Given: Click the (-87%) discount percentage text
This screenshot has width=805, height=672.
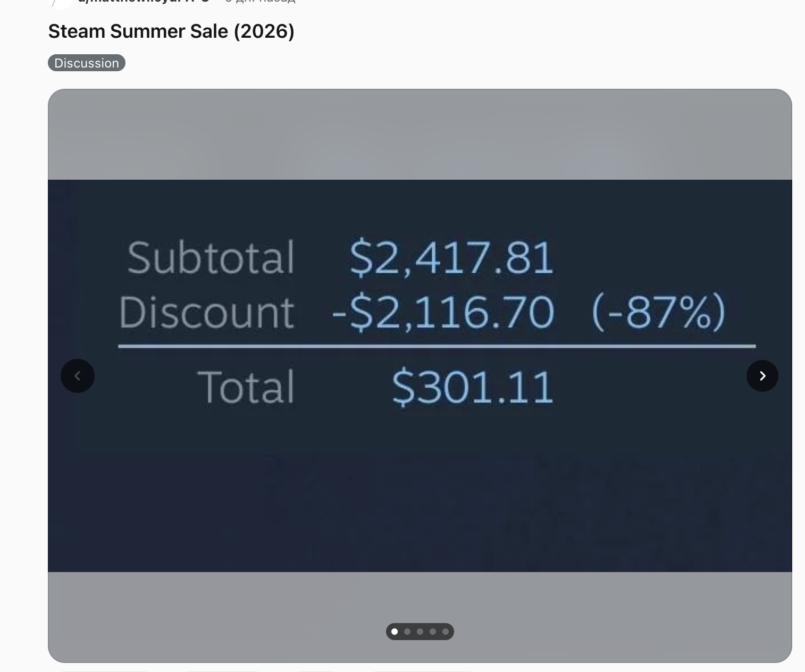Looking at the screenshot, I should [658, 312].
